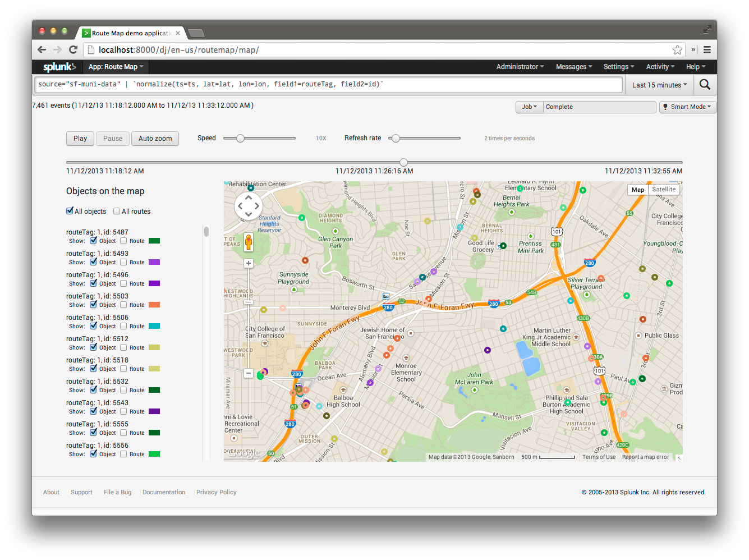This screenshot has height=560, width=749.
Task: Click the Splunk logo
Action: [x=59, y=67]
